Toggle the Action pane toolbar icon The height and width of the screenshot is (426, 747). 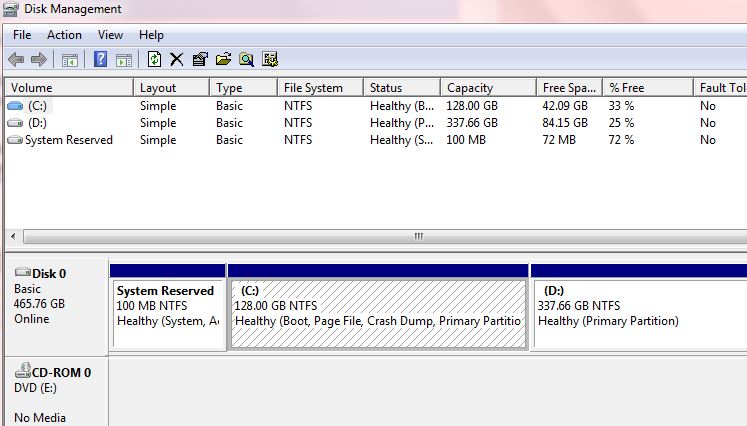[124, 60]
